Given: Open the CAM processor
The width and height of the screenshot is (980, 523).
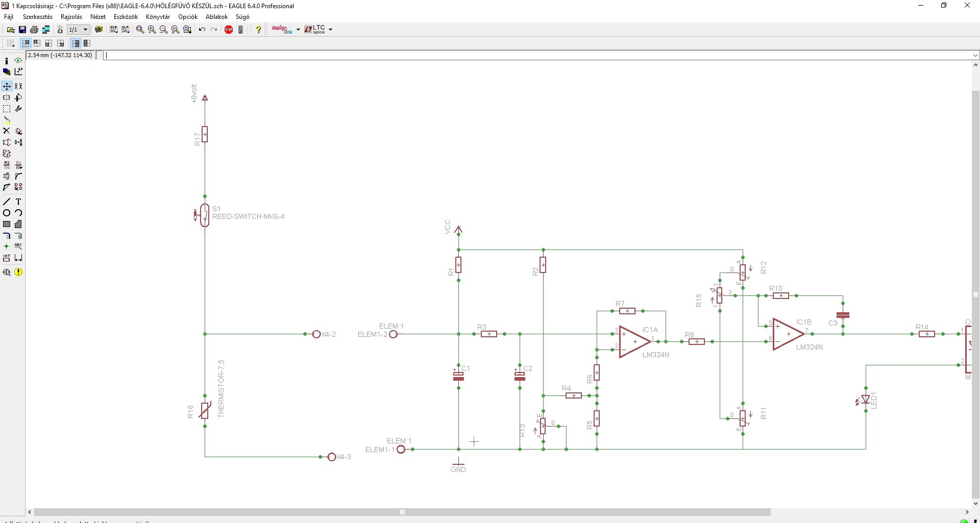Looking at the screenshot, I should (46, 30).
